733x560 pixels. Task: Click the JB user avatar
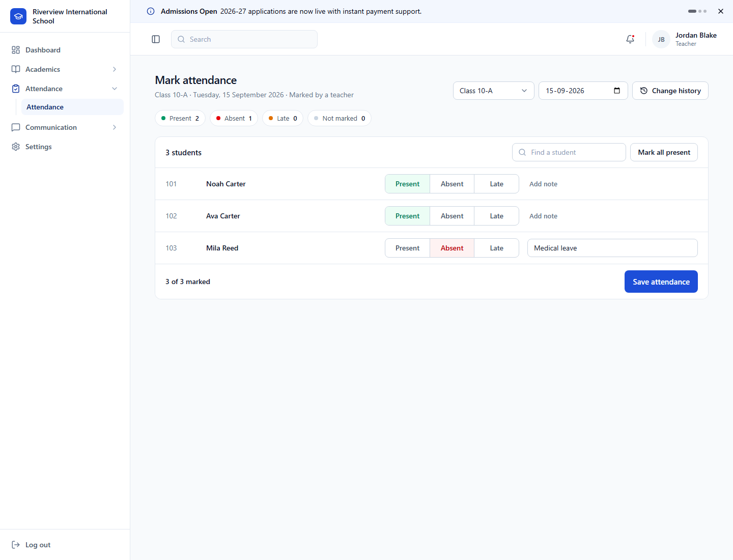coord(661,39)
